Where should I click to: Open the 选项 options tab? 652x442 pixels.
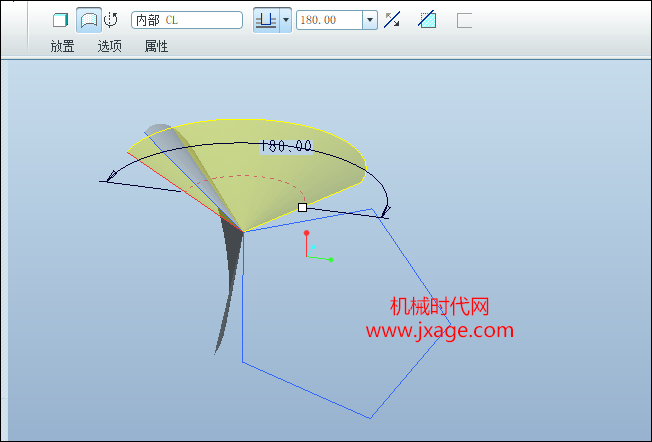[x=109, y=46]
